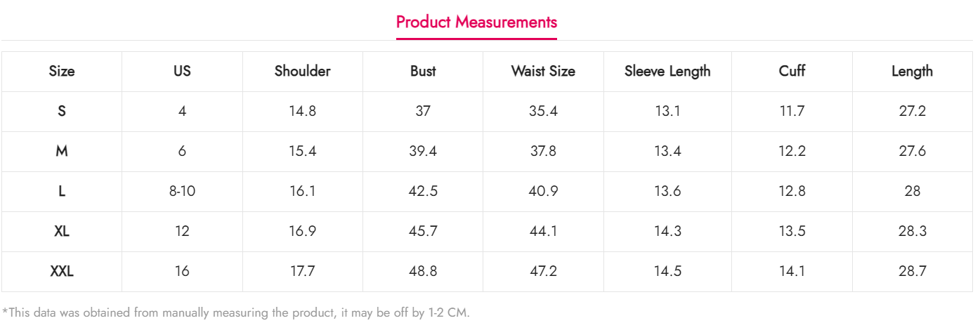
Task: Click the Size column header
Action: 62,71
